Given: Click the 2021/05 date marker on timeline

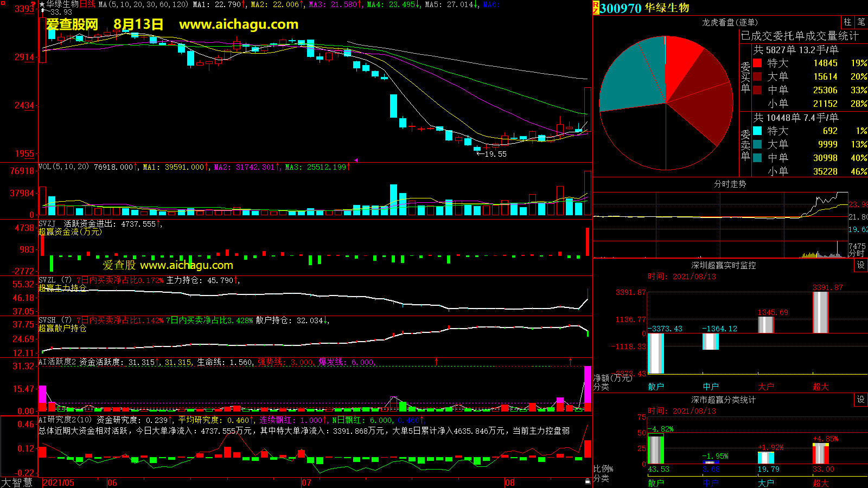Looking at the screenshot, I should [x=59, y=483].
